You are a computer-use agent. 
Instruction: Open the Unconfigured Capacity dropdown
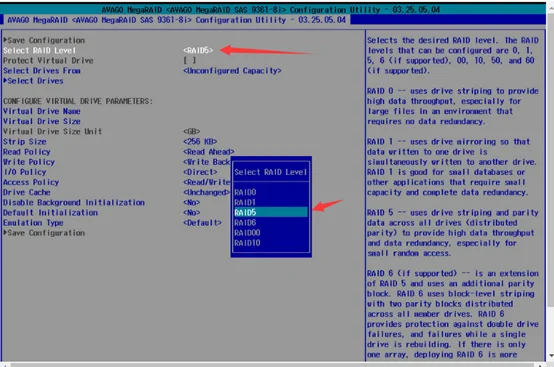click(x=232, y=71)
